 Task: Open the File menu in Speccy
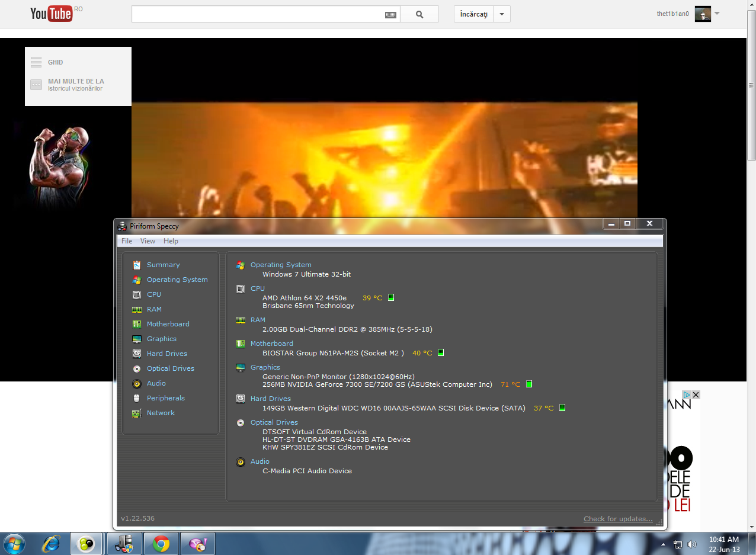(x=127, y=241)
